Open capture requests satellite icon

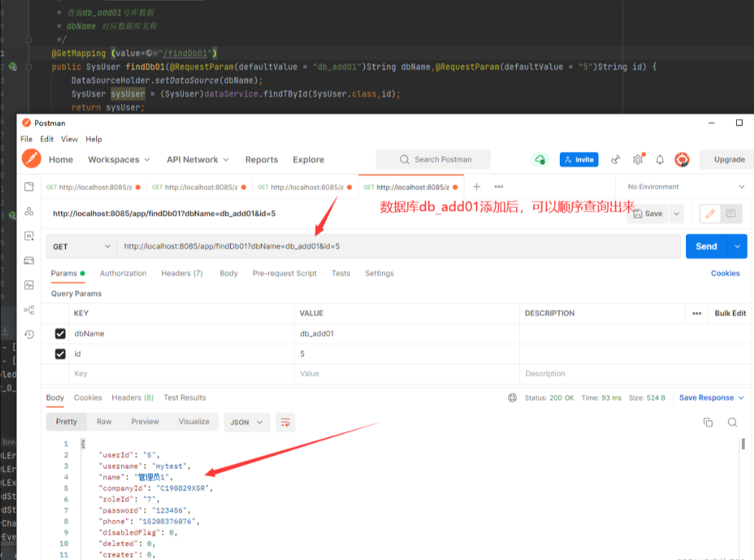click(615, 159)
